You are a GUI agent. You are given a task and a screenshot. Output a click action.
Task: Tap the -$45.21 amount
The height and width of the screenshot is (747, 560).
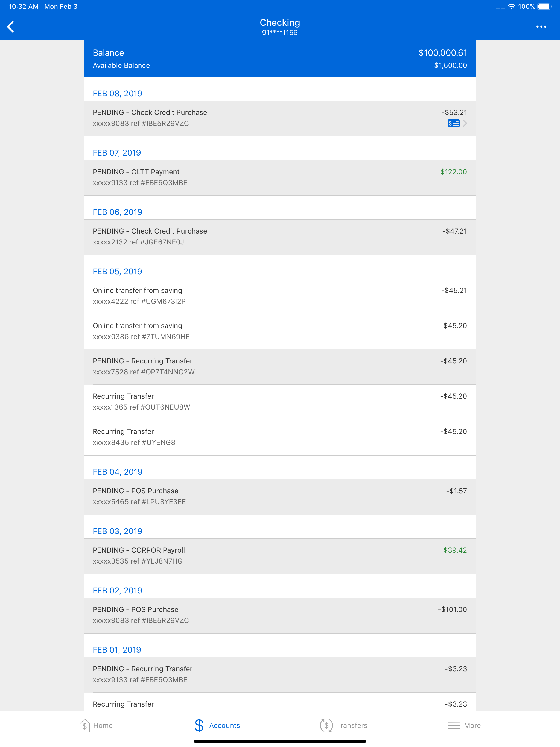click(454, 290)
